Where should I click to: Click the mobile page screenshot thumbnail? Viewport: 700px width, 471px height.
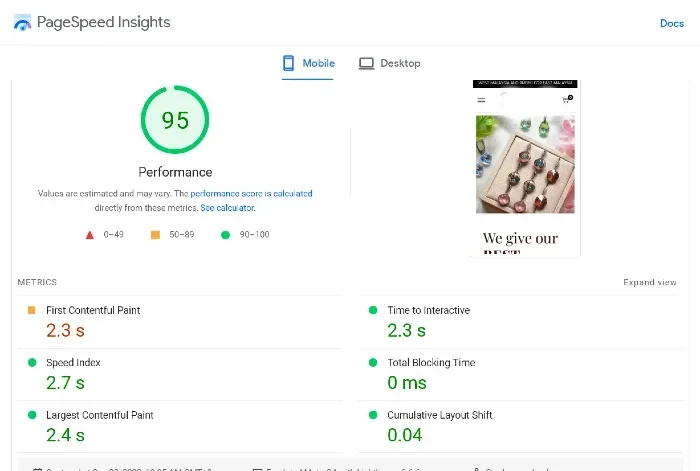point(525,168)
